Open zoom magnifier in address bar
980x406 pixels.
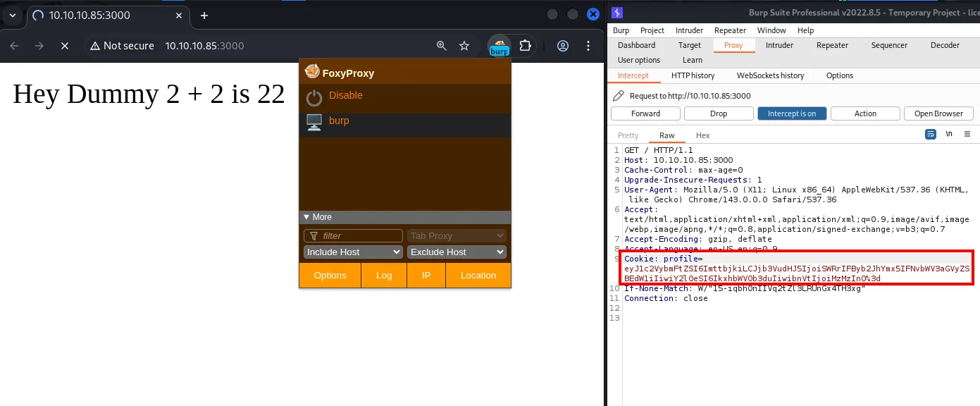pos(442,46)
